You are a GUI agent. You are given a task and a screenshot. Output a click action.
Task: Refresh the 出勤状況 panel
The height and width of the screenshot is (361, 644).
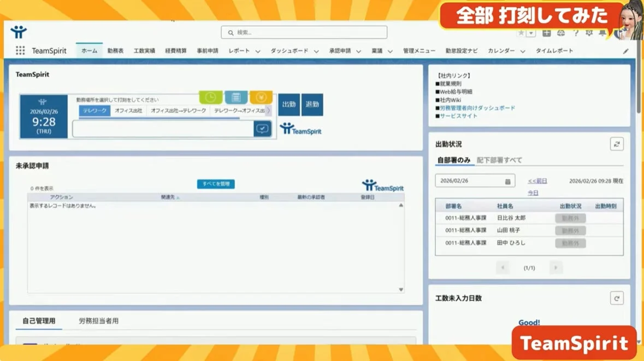point(617,144)
